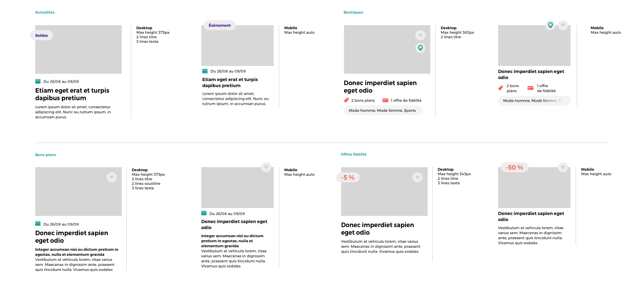Click calendar icon on desktop Actualités card

click(38, 81)
